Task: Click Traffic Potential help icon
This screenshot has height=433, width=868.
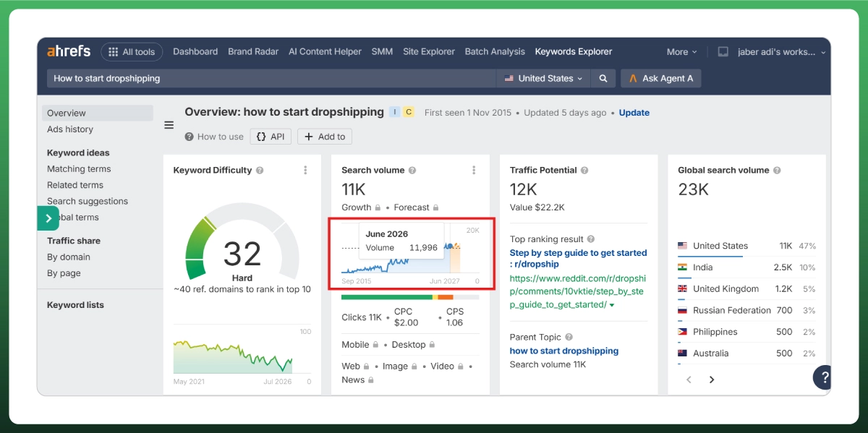Action: point(584,171)
